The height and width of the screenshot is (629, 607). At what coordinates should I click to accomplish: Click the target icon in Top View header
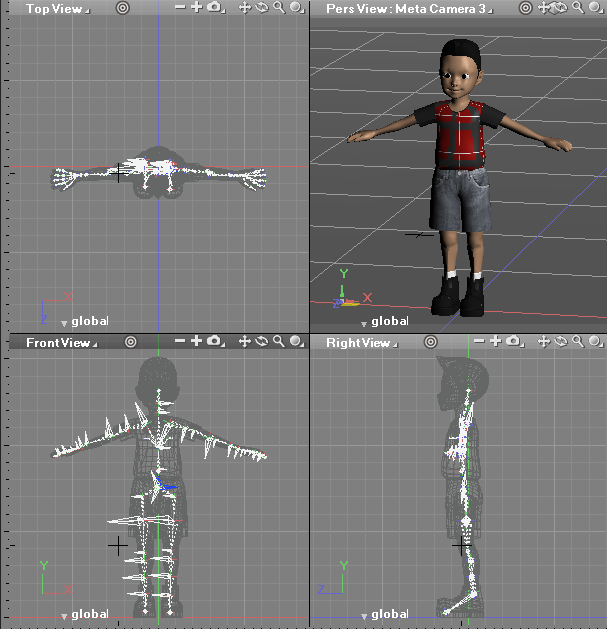(123, 8)
